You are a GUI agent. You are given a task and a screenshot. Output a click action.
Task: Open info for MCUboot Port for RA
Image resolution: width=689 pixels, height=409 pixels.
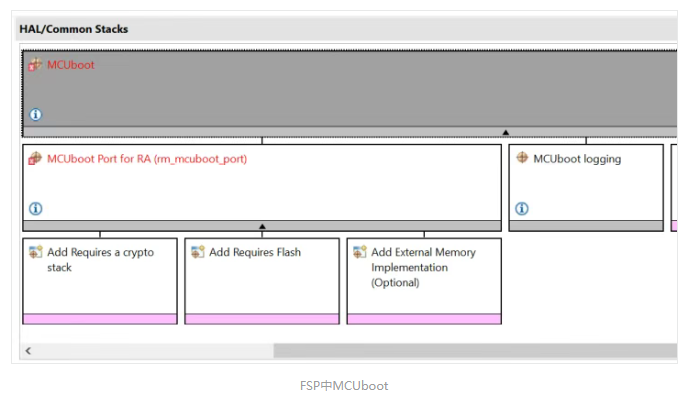click(x=36, y=208)
